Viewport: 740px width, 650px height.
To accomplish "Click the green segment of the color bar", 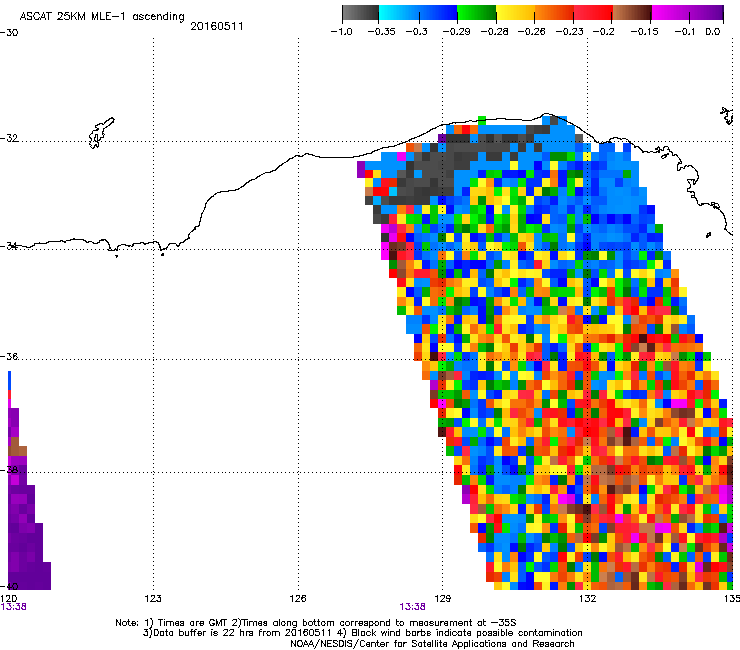I will click(x=477, y=12).
